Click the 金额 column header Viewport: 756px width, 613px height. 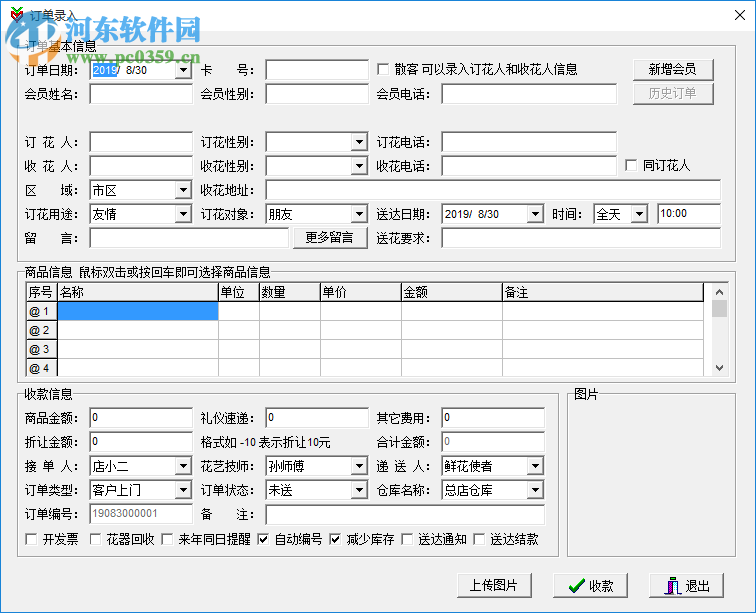point(452,292)
